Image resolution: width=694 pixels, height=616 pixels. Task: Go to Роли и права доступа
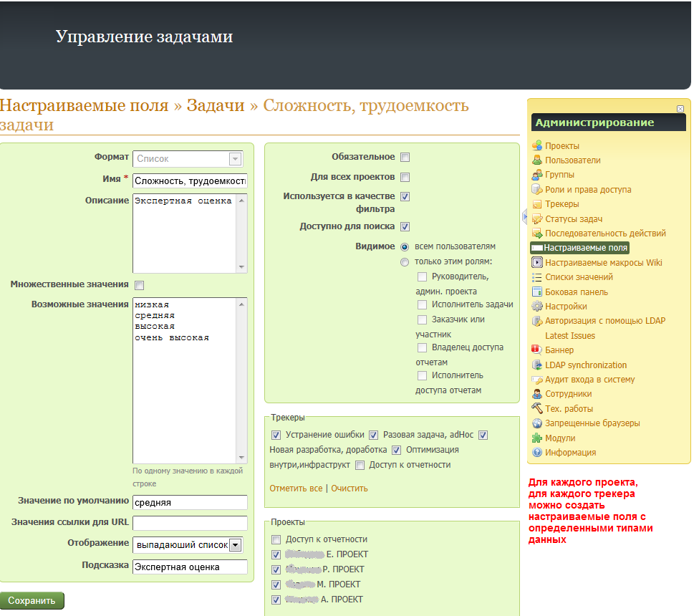587,190
